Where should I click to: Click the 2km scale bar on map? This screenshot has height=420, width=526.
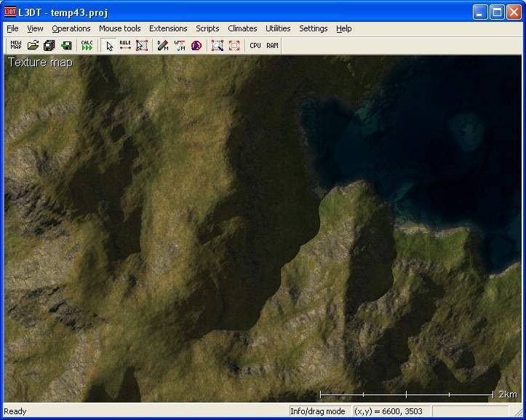point(407,395)
